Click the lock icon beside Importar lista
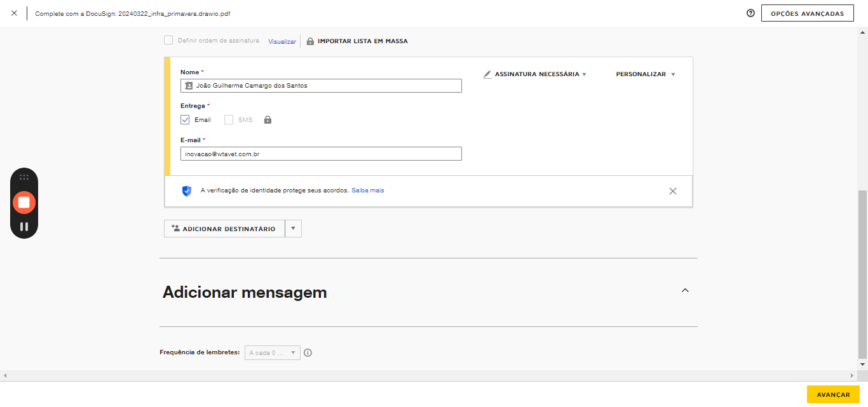 [x=310, y=41]
